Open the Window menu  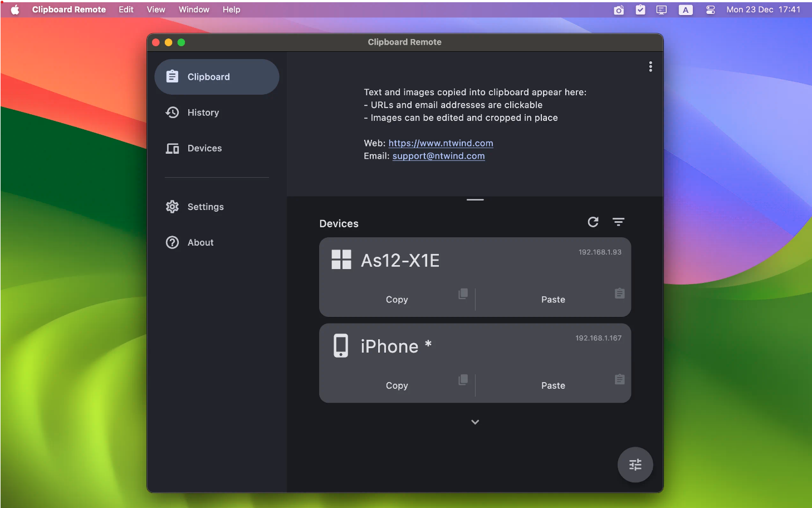(194, 9)
